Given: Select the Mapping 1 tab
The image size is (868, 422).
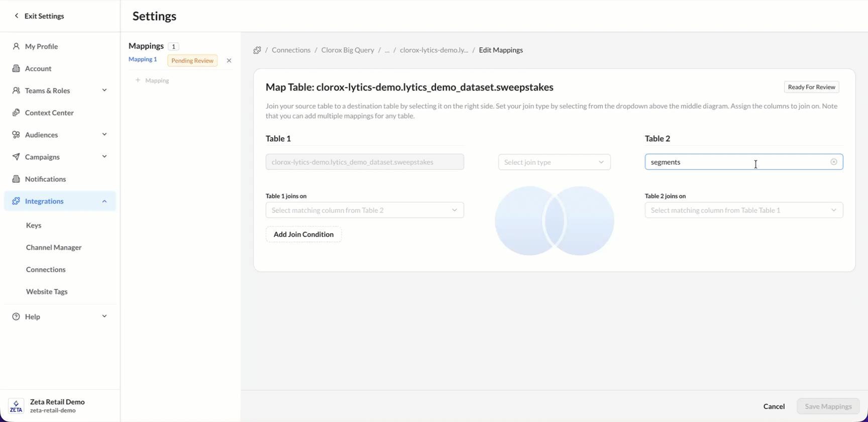Looking at the screenshot, I should [x=143, y=59].
